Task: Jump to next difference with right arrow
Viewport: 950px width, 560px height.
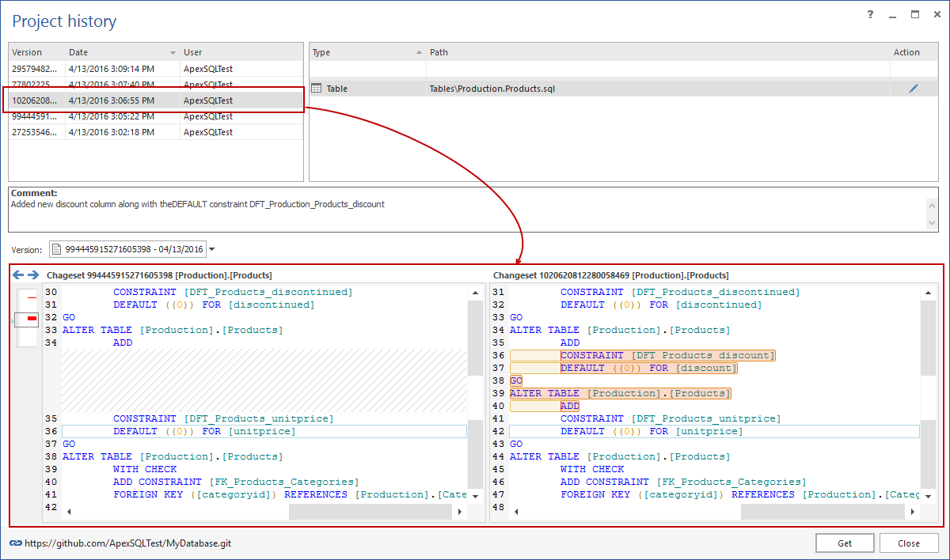Action: 32,275
